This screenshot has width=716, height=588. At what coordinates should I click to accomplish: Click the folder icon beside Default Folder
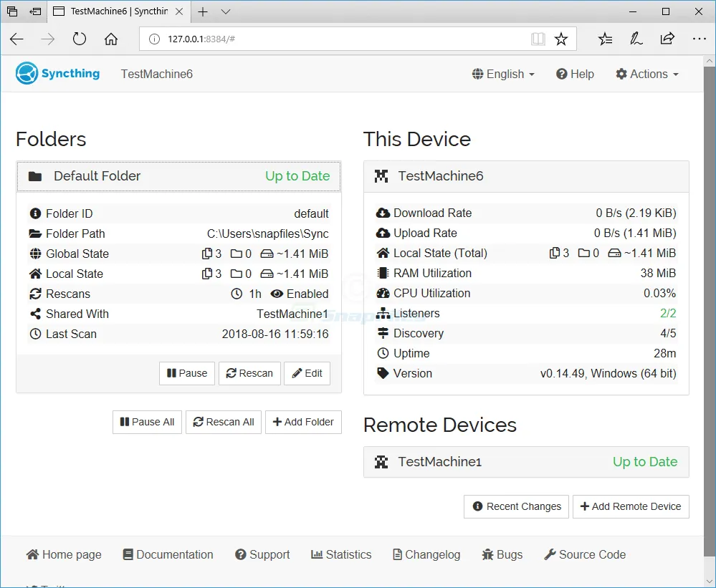[34, 175]
